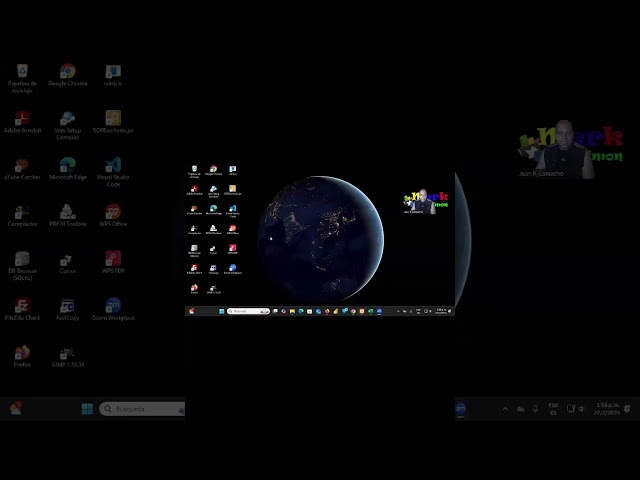This screenshot has height=480, width=640.
Task: Open Microsoft Edge desktop shortcut
Action: [67, 166]
